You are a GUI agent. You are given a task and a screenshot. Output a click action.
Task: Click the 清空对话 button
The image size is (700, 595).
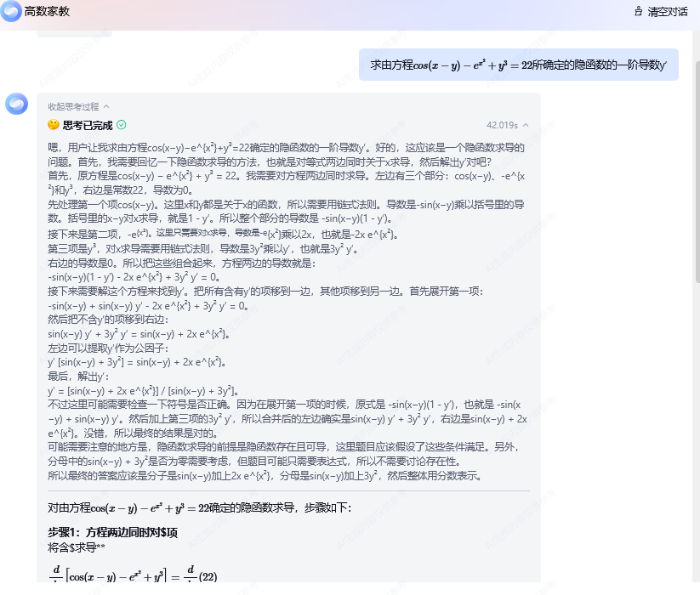coord(662,12)
